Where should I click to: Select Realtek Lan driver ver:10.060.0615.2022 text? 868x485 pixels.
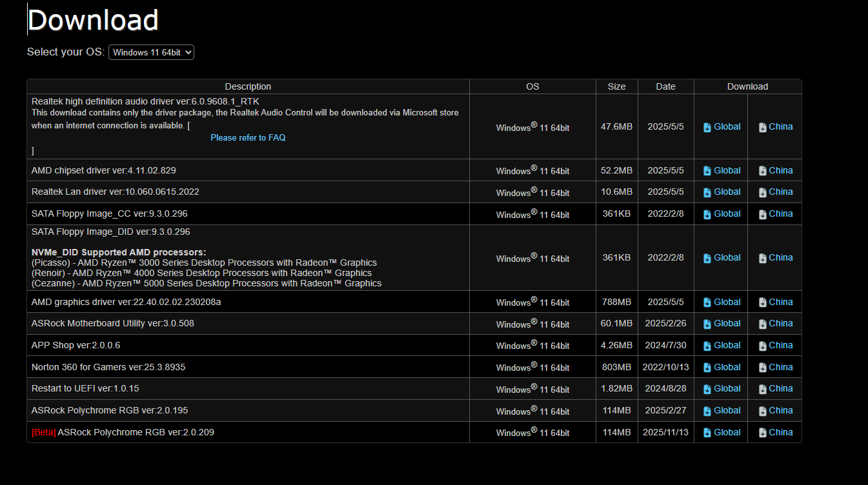[x=116, y=192]
